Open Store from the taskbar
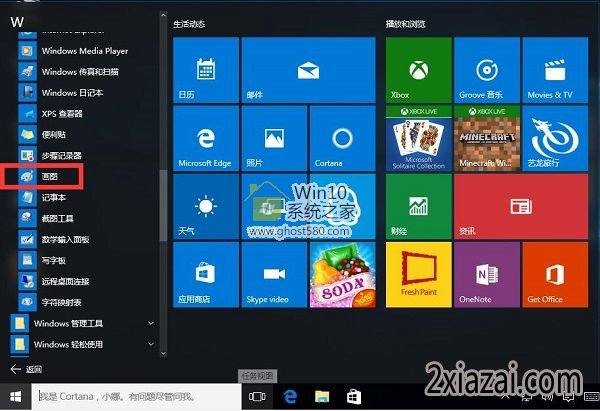 (x=354, y=397)
